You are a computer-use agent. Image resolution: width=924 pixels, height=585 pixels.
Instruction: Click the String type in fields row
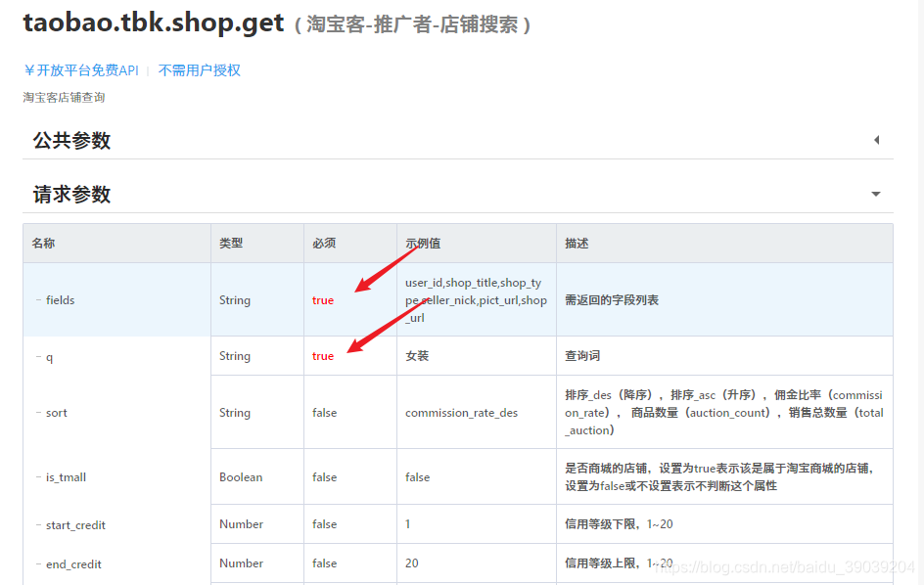pyautogui.click(x=235, y=300)
